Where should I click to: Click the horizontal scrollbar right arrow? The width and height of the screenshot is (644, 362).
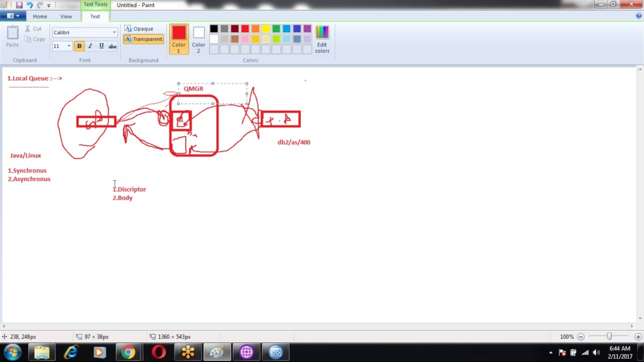click(632, 326)
